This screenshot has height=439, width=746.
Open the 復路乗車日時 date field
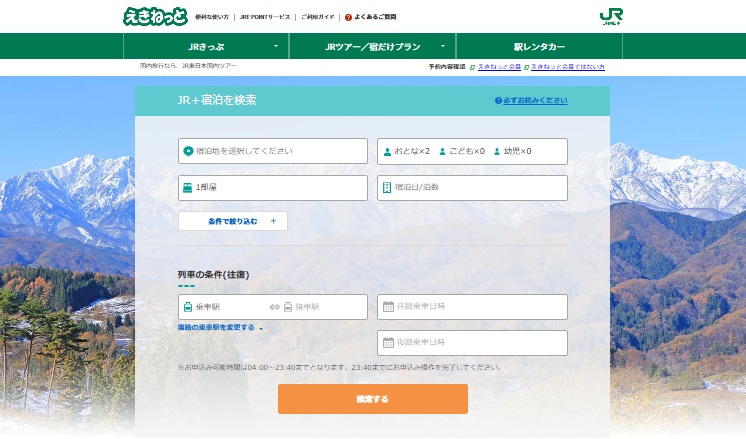tap(472, 343)
